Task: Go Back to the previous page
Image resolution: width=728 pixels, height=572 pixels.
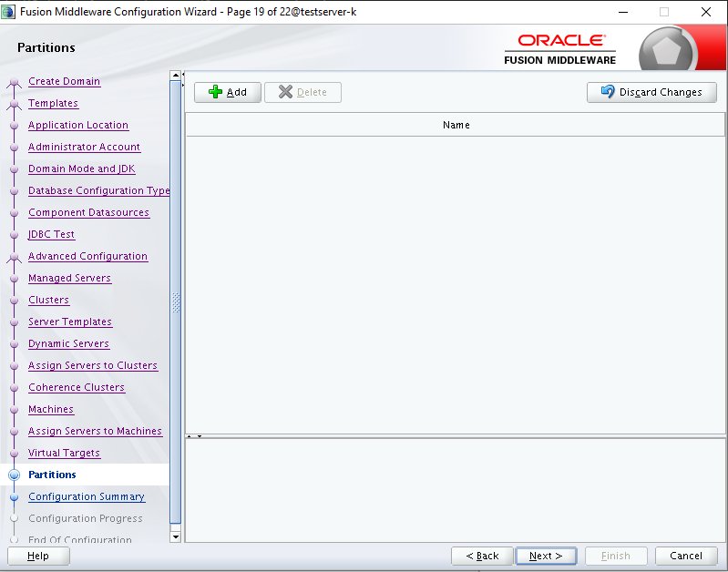Action: coord(482,556)
